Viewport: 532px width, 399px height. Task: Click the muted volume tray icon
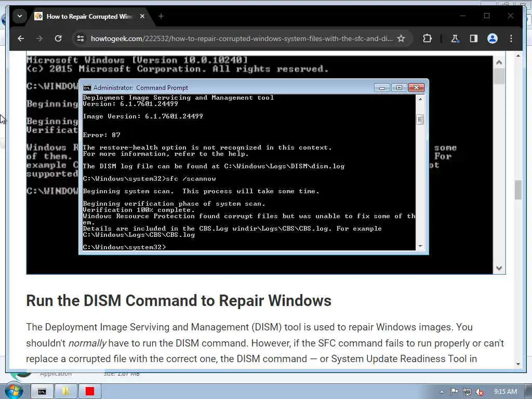click(x=480, y=392)
